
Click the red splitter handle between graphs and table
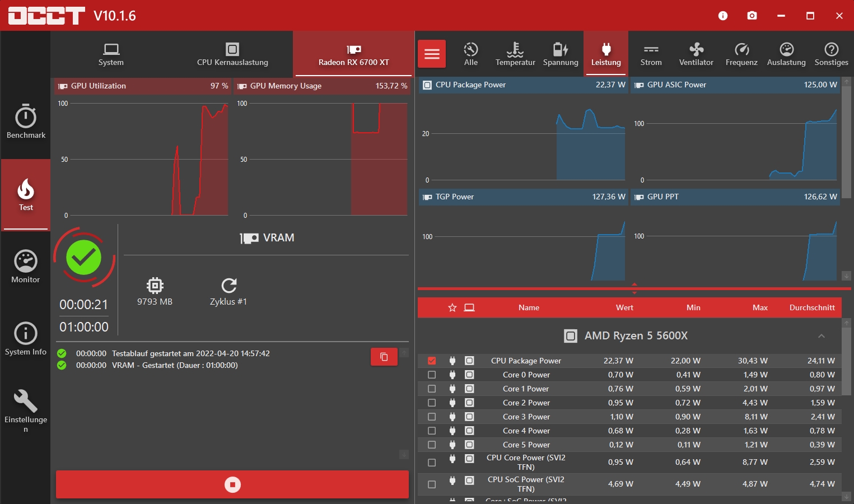click(634, 288)
